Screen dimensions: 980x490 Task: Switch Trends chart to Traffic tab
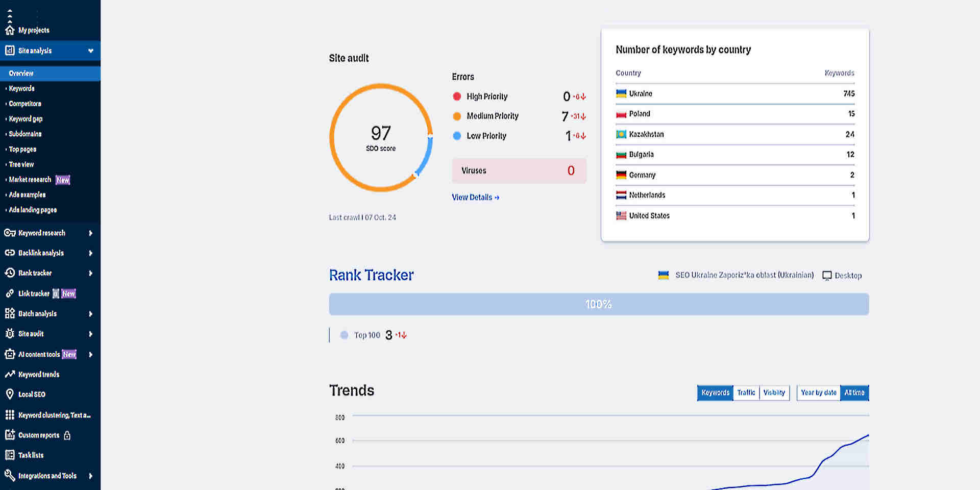tap(746, 393)
